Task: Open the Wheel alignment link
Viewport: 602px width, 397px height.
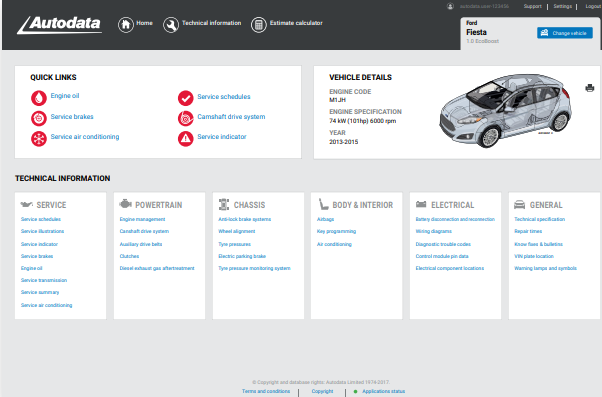Action: pyautogui.click(x=236, y=231)
